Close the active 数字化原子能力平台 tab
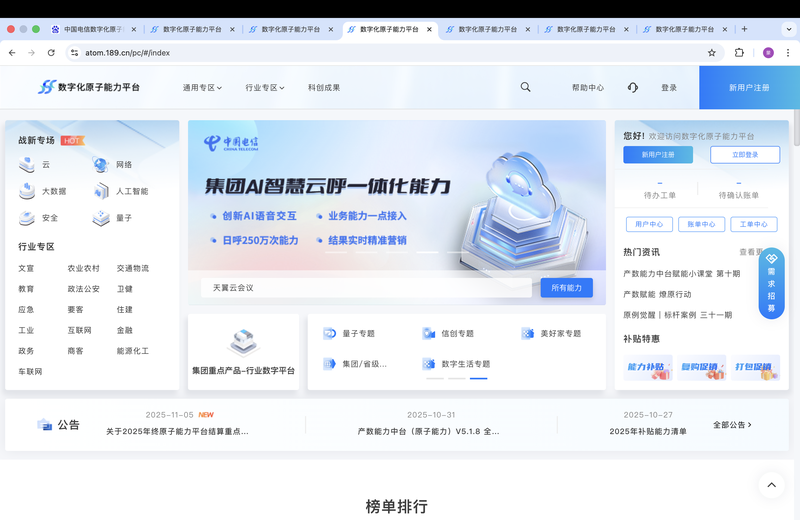This screenshot has width=800, height=520. (429, 30)
